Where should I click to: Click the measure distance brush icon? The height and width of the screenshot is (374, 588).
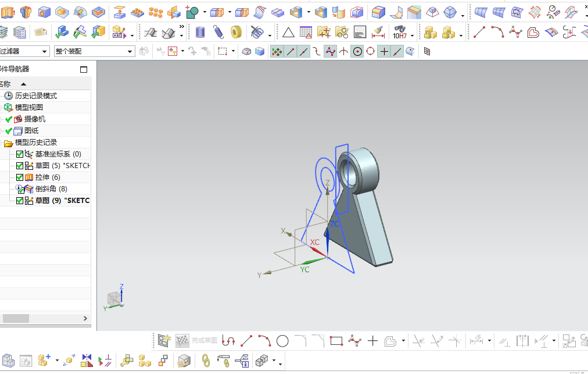click(x=378, y=33)
